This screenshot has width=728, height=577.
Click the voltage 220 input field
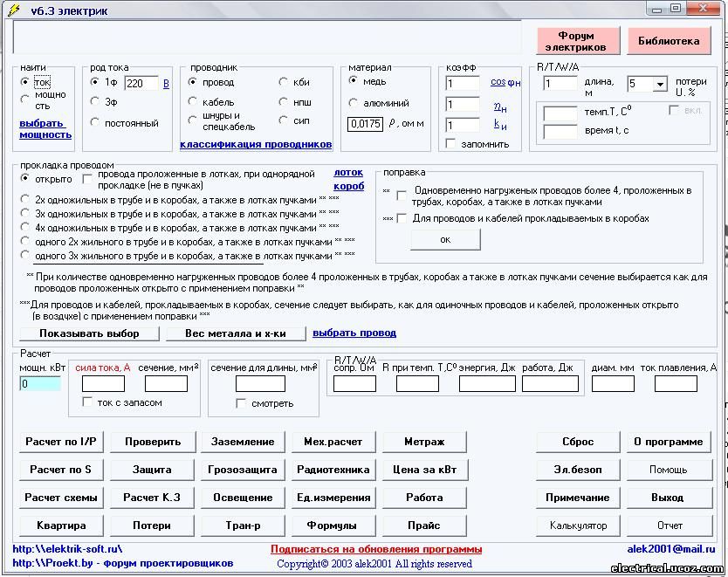pyautogui.click(x=141, y=84)
